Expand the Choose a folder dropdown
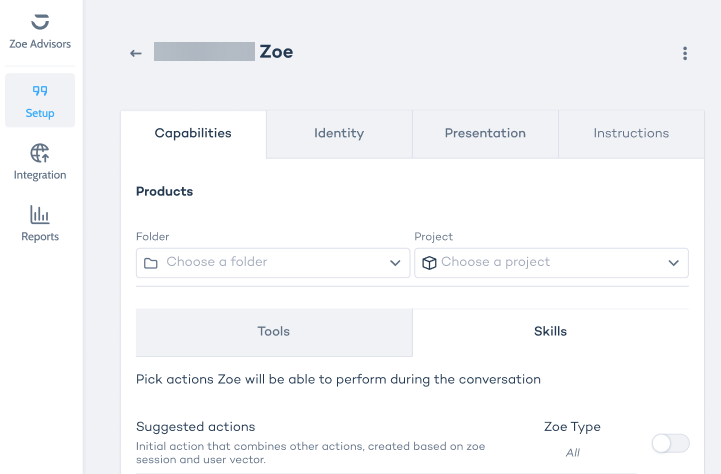Viewport: 721px width, 474px height. point(395,263)
